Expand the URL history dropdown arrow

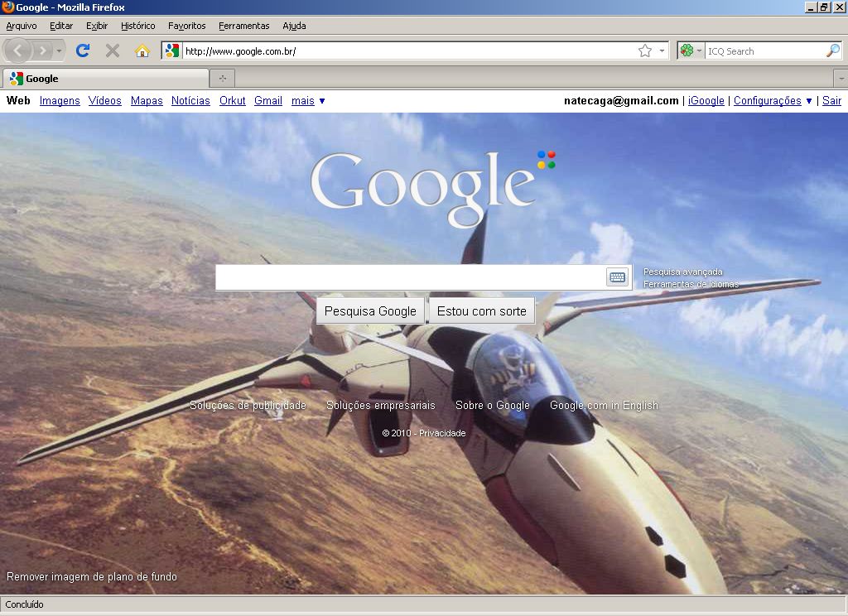coord(662,51)
